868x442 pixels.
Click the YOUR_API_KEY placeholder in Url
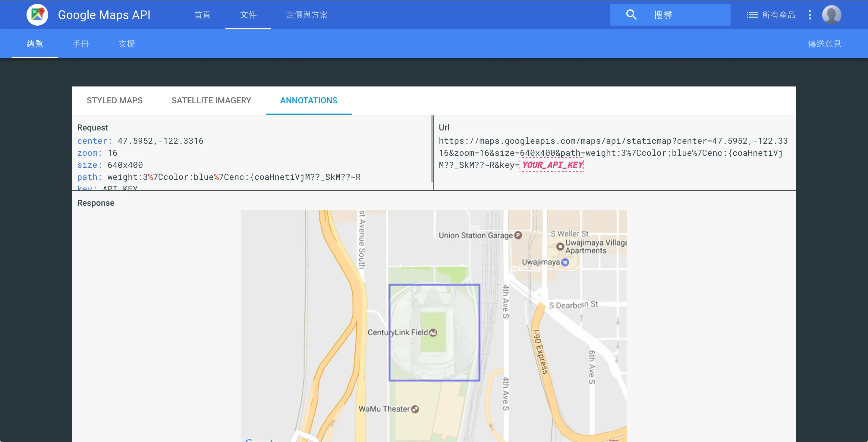pos(552,165)
